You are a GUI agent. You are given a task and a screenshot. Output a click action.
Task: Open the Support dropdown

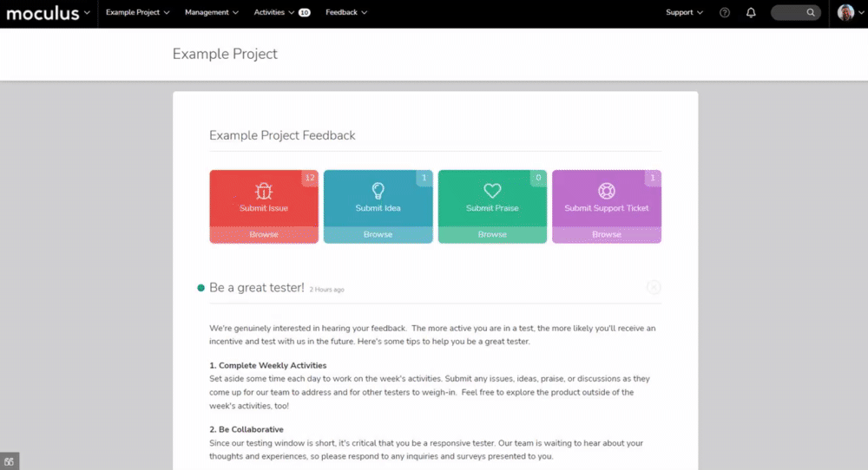[x=684, y=12]
